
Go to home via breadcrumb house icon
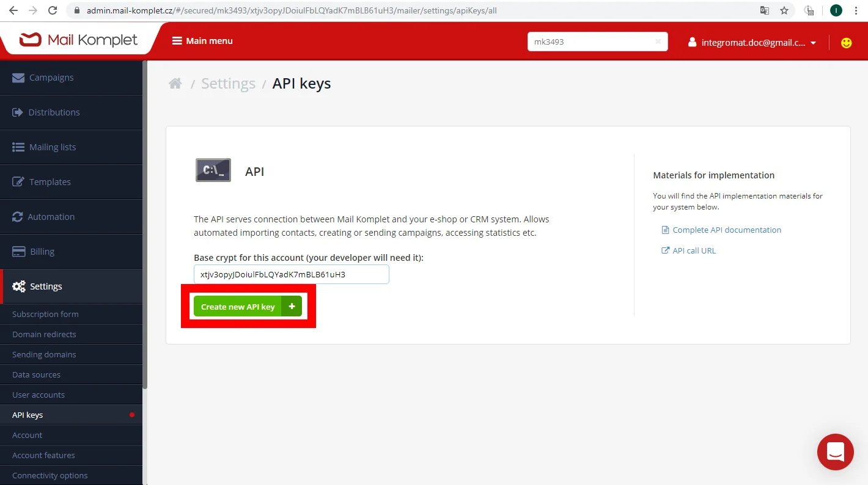(x=175, y=84)
